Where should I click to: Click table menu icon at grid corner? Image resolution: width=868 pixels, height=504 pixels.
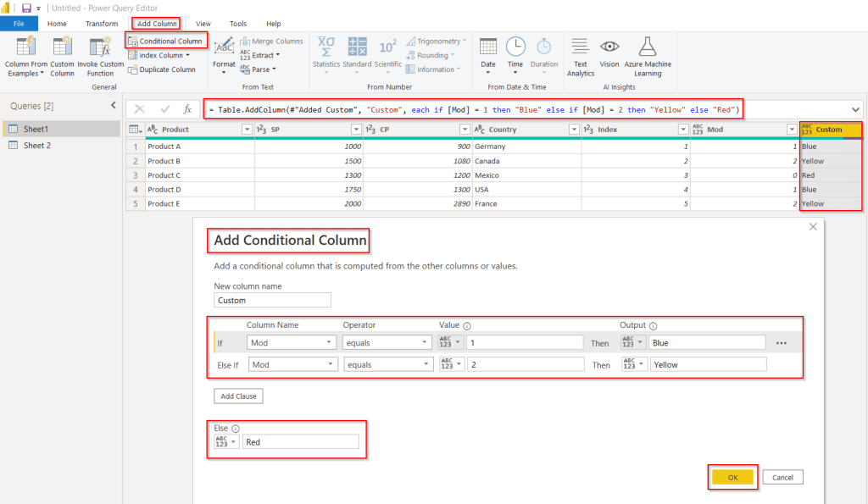(135, 130)
